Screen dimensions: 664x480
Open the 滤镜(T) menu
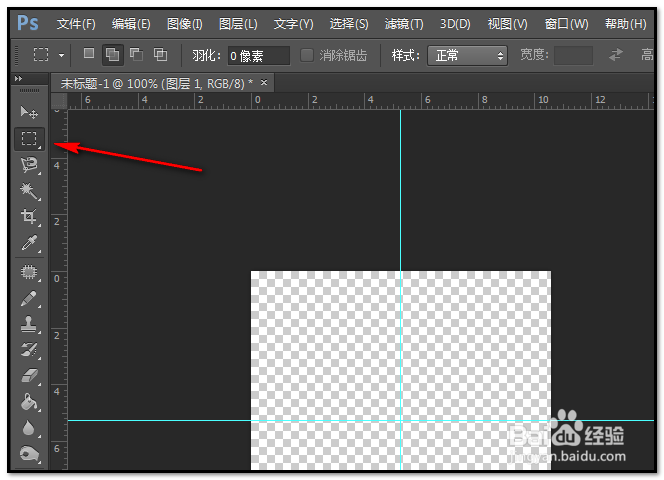(x=404, y=24)
